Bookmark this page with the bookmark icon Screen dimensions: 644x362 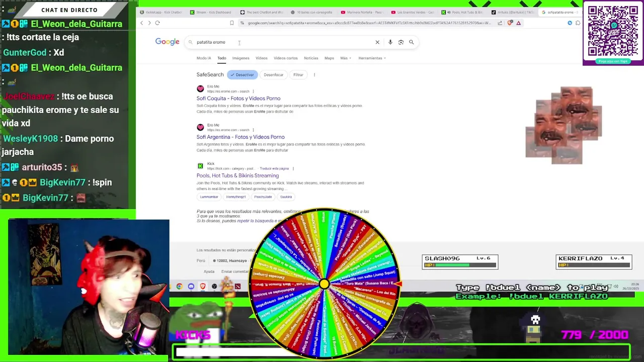pyautogui.click(x=231, y=23)
